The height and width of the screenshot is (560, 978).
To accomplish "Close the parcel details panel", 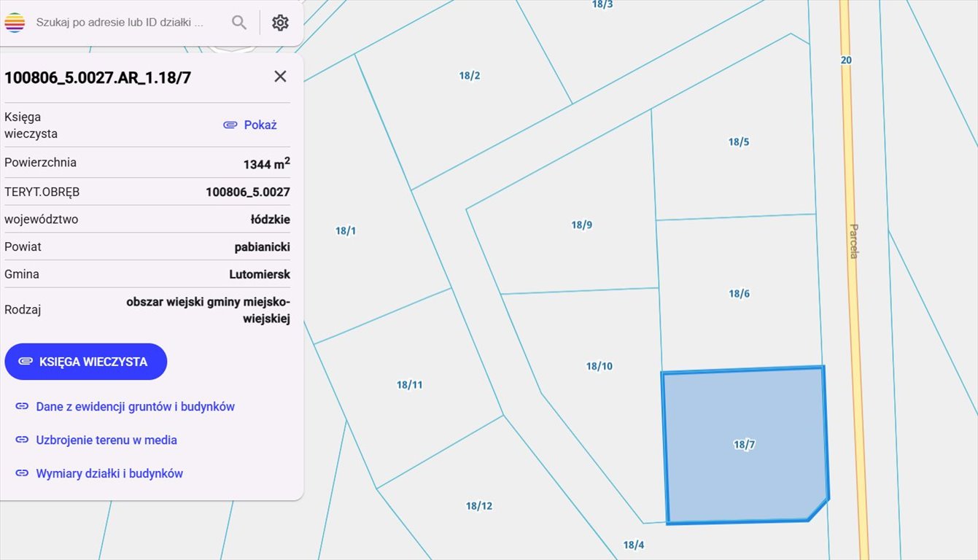I will point(280,77).
